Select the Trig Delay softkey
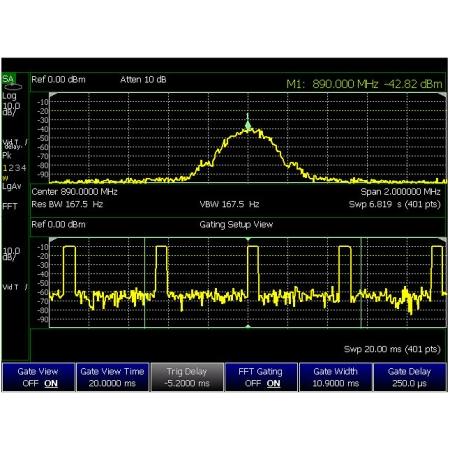Viewport: 450px width, 450px height. [187, 377]
